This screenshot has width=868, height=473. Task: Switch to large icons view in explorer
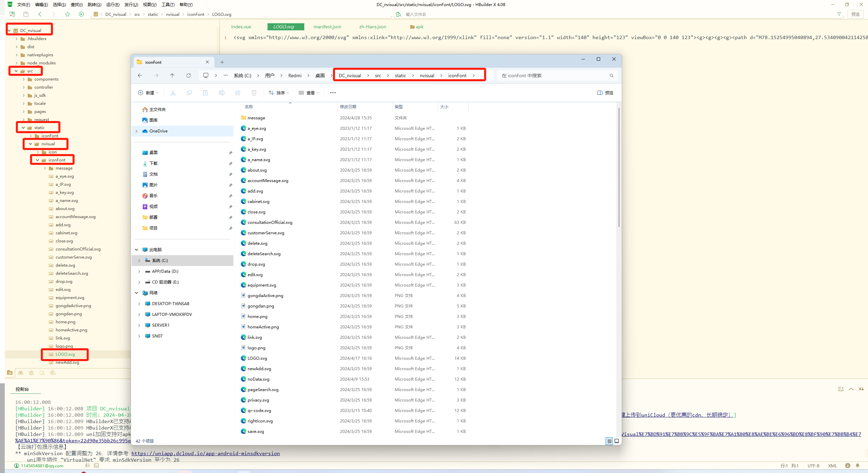coord(617,441)
